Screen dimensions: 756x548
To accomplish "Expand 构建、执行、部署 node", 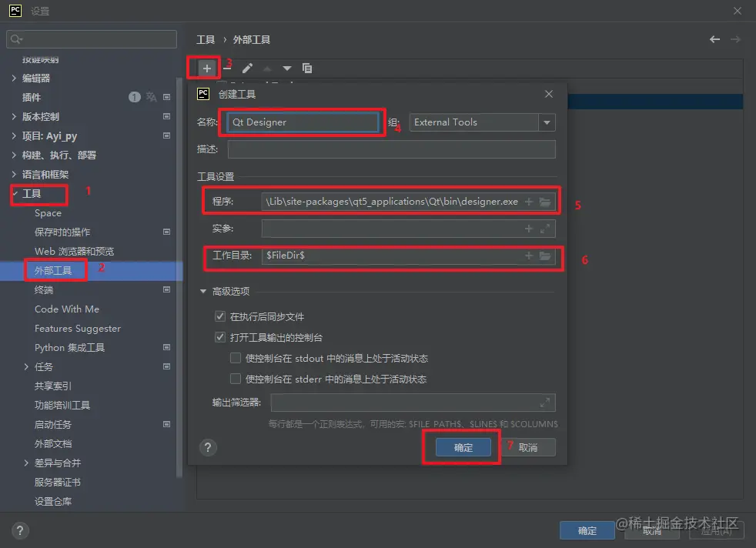I will coord(14,155).
